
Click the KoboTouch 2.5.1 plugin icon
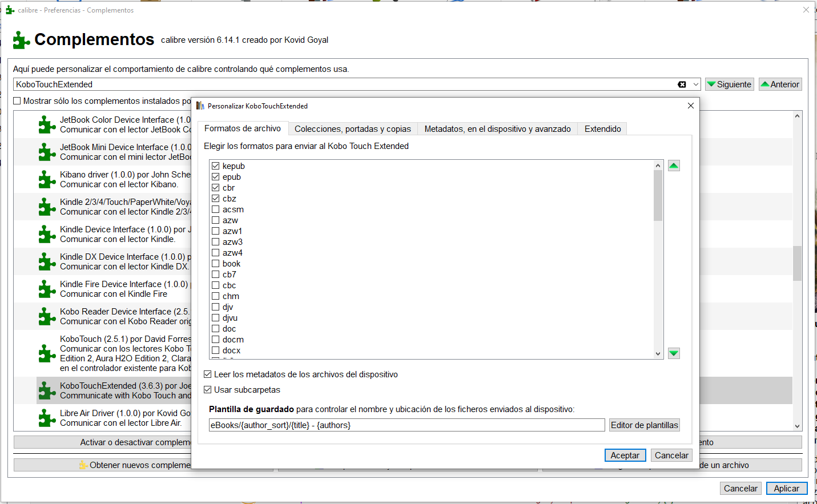(x=47, y=353)
